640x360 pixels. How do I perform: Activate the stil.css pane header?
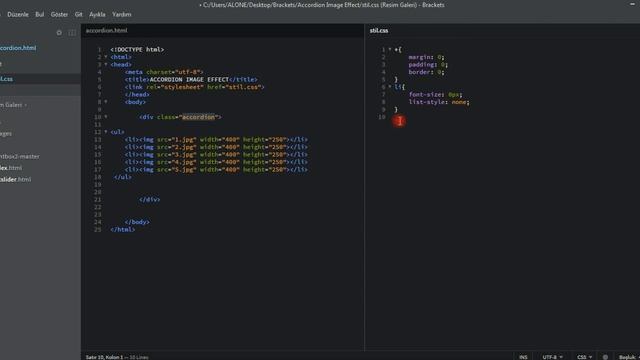coord(379,30)
